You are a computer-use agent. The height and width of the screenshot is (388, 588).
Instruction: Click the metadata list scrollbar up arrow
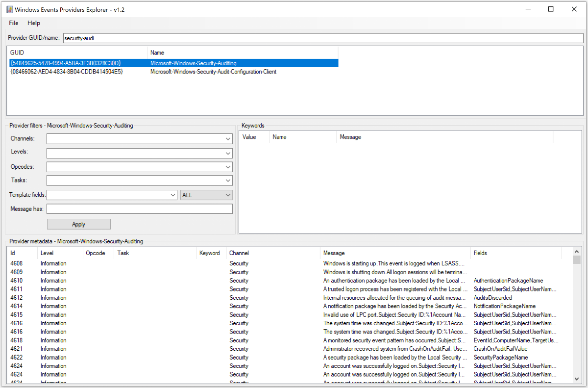tap(577, 252)
